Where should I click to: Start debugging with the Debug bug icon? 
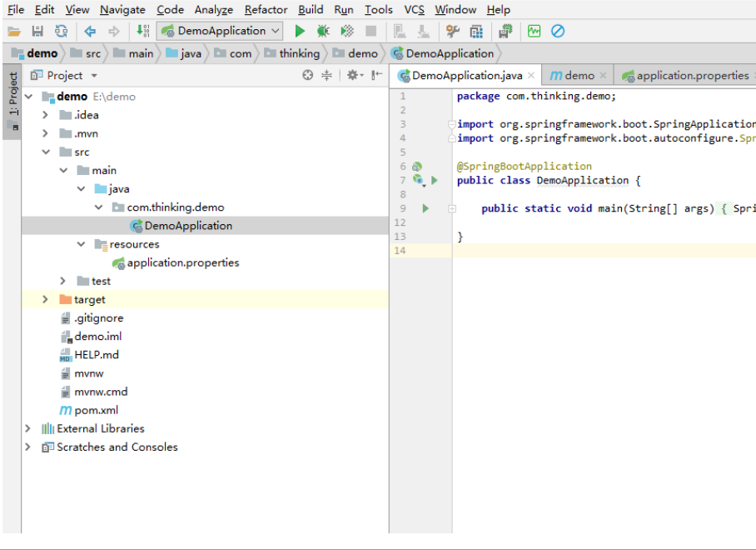pos(323,31)
